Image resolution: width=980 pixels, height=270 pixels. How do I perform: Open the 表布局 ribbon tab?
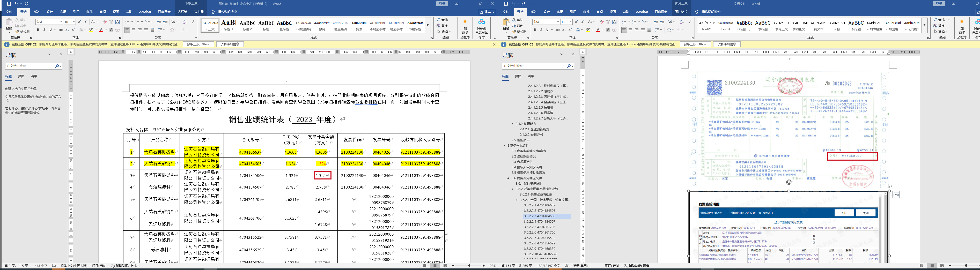(x=199, y=12)
